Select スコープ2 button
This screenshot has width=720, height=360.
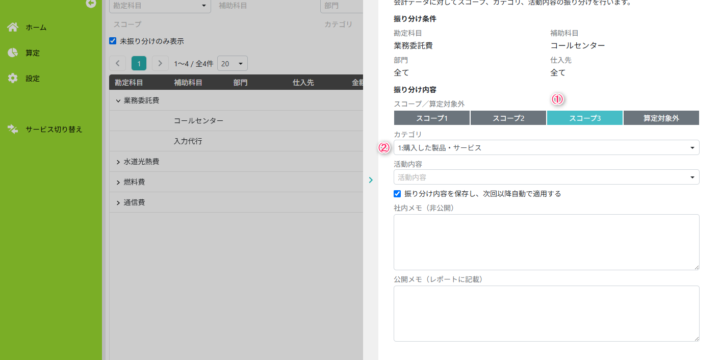point(508,118)
